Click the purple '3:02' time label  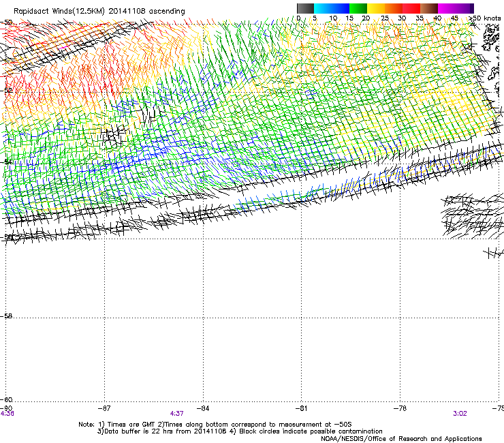coord(460,414)
